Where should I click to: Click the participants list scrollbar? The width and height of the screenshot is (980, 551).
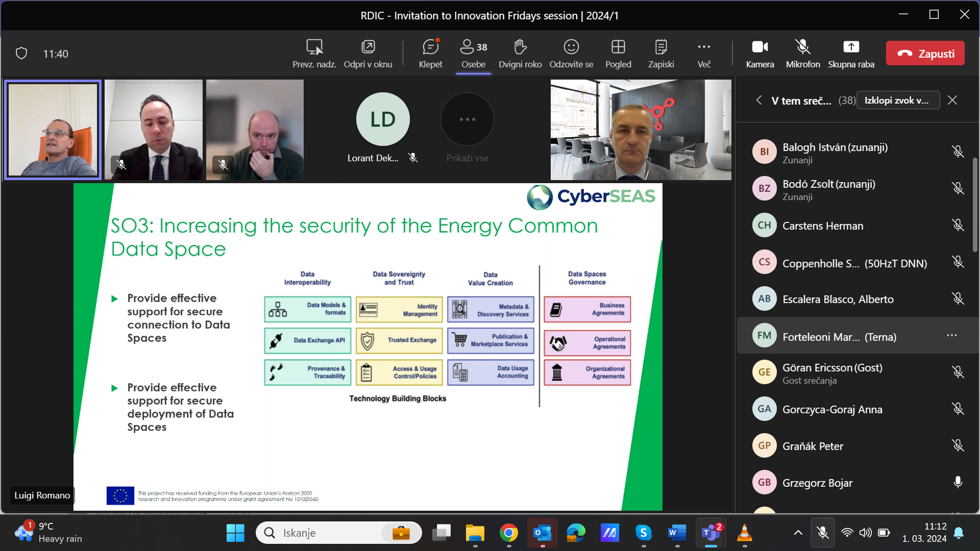pos(975,204)
